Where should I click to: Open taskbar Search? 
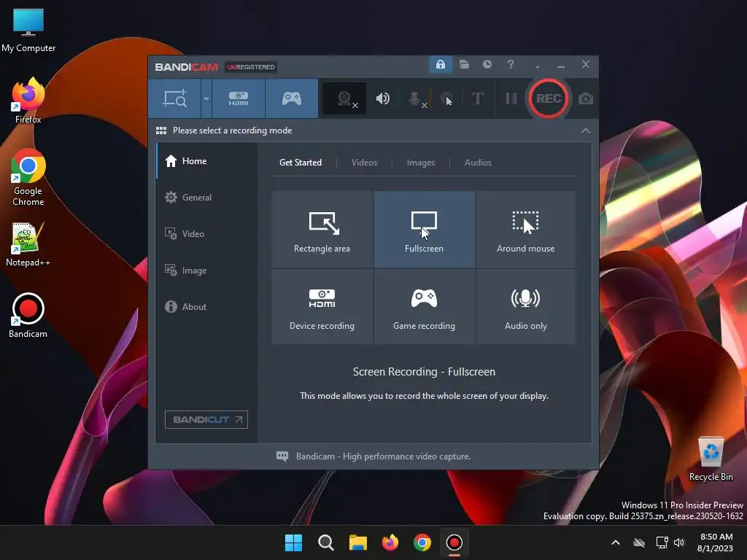pyautogui.click(x=325, y=542)
